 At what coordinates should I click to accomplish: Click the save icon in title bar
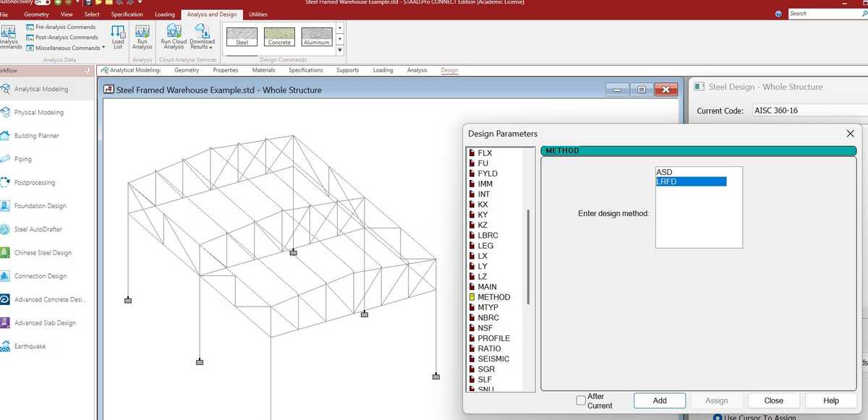(x=87, y=3)
